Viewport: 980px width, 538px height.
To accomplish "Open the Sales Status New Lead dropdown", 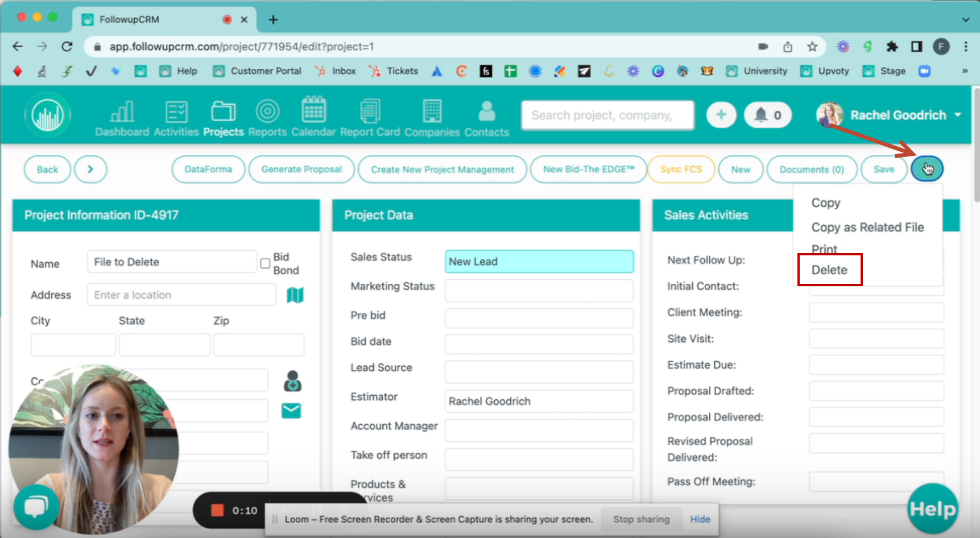I will pyautogui.click(x=539, y=262).
